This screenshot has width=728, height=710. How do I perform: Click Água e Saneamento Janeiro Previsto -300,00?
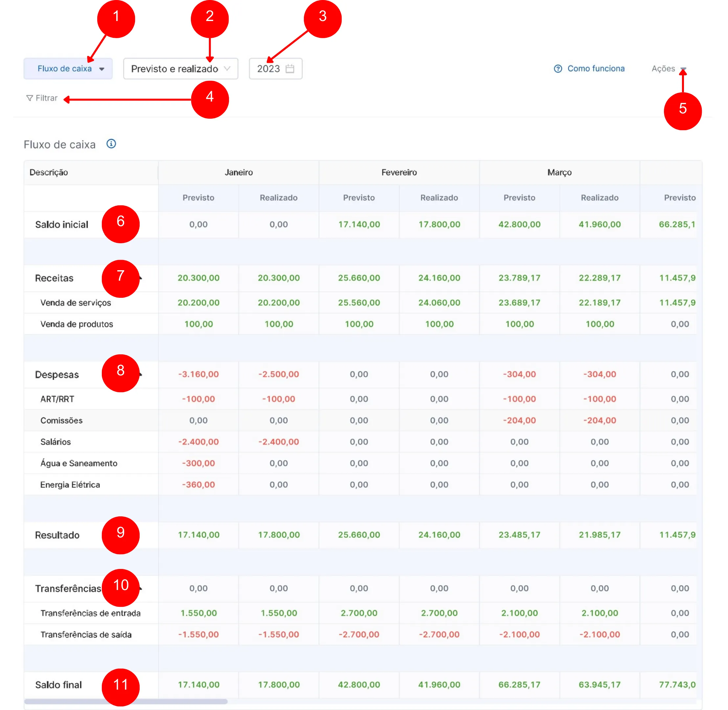pyautogui.click(x=198, y=463)
